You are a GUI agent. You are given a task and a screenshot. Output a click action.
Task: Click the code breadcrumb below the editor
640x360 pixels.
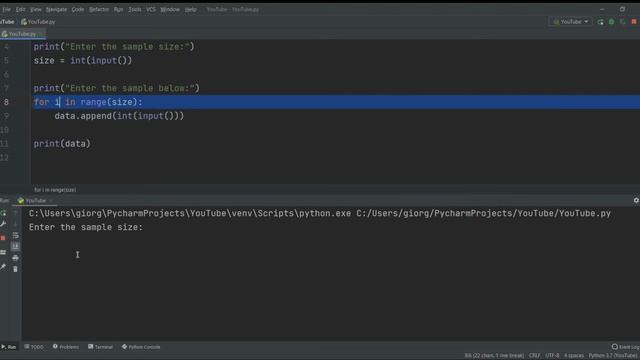tap(55, 190)
